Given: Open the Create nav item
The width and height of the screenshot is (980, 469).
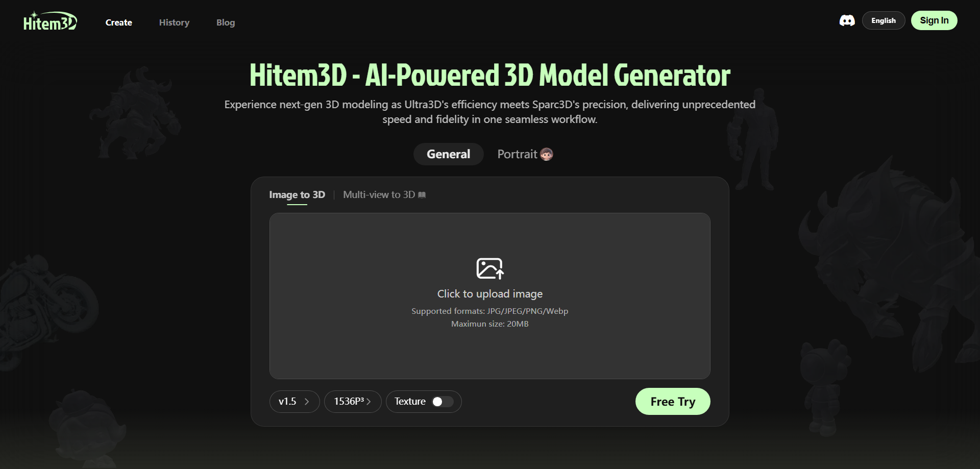Looking at the screenshot, I should pos(118,22).
